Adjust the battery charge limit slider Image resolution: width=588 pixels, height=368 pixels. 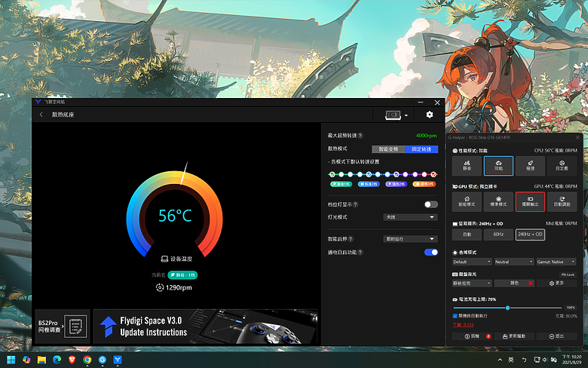[507, 308]
